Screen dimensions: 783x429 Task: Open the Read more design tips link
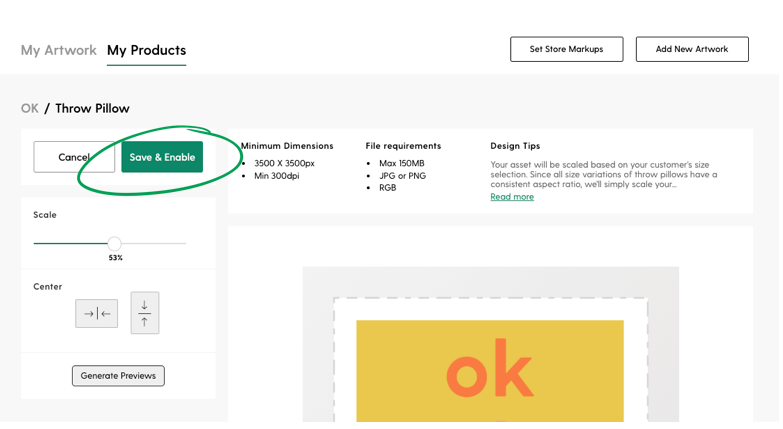coord(512,197)
